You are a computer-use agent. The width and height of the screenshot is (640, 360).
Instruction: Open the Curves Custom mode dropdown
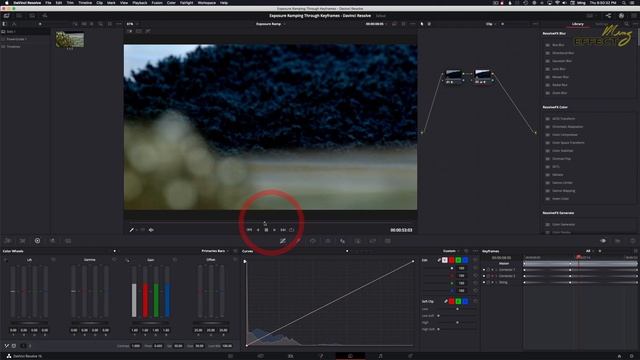(451, 251)
